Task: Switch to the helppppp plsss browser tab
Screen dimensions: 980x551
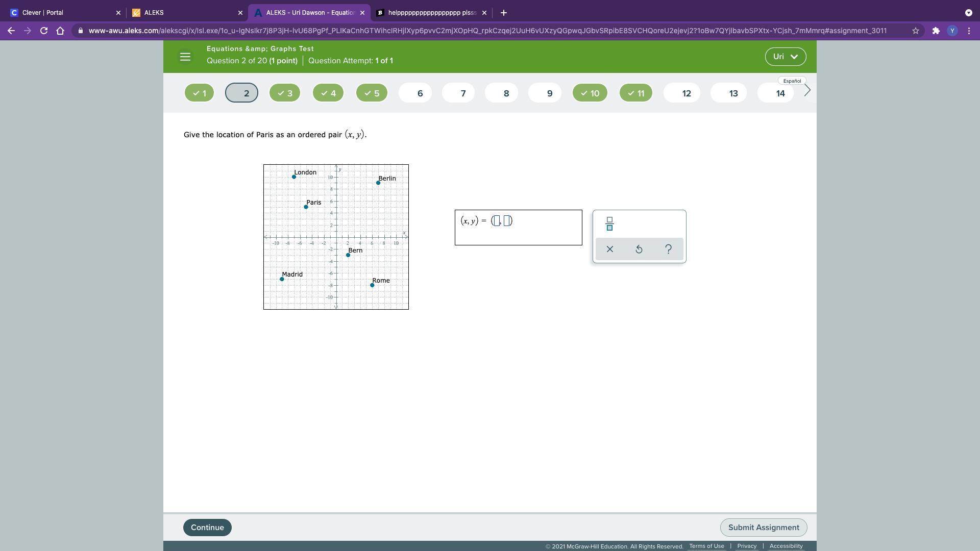Action: click(x=431, y=12)
